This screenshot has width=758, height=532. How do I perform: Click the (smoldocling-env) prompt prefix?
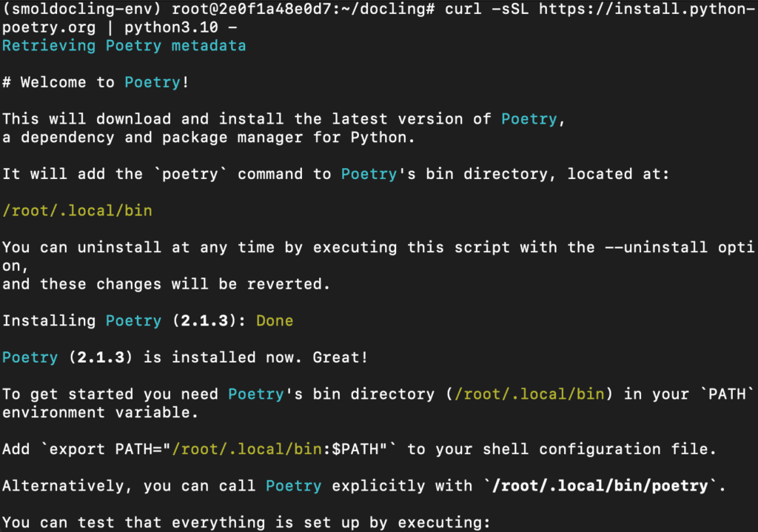pyautogui.click(x=81, y=9)
